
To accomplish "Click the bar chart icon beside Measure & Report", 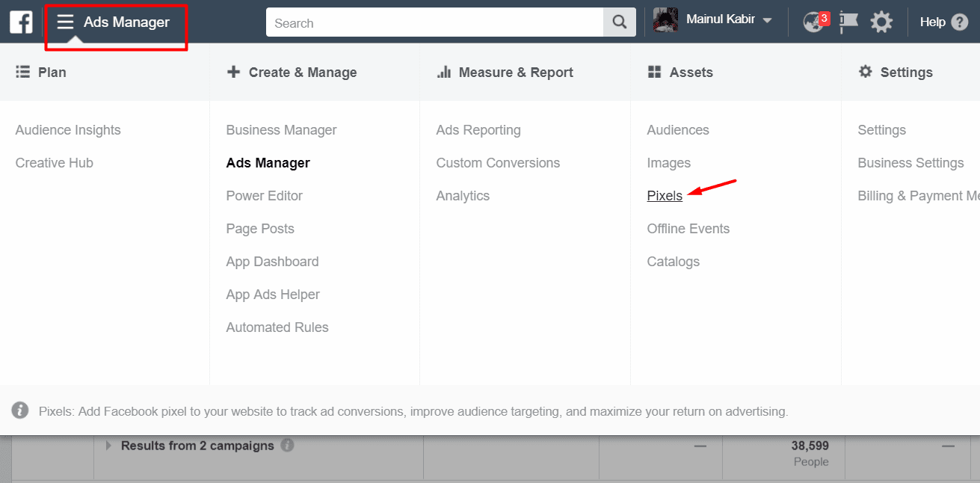I will pyautogui.click(x=444, y=72).
